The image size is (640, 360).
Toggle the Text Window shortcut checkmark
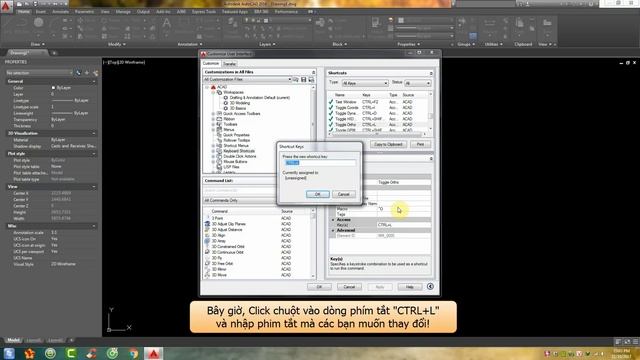(331, 102)
